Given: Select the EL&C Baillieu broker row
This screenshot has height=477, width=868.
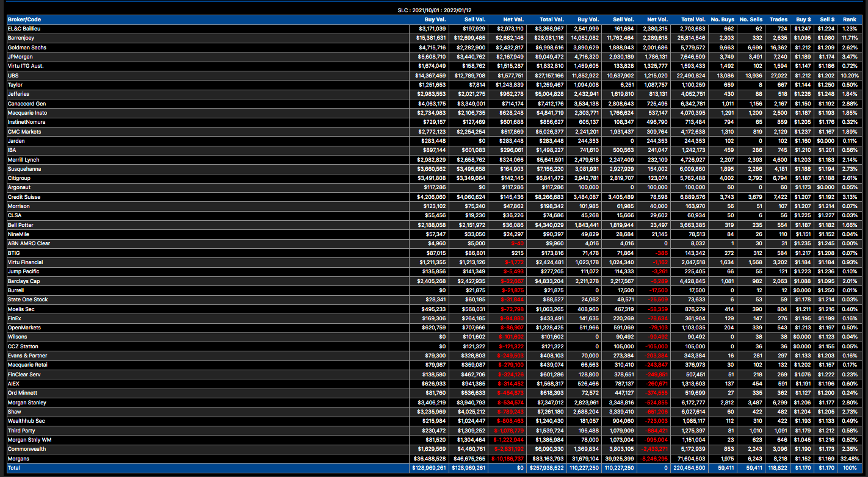Looking at the screenshot, I should (433, 29).
